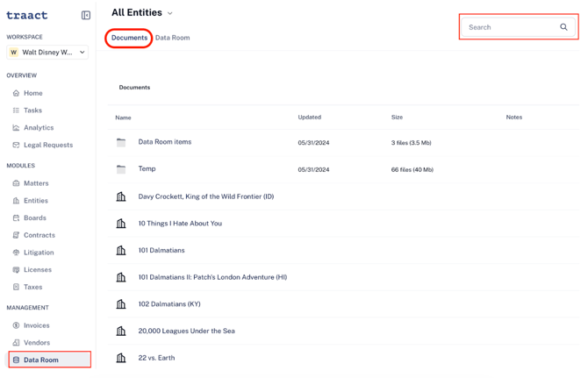The height and width of the screenshot is (378, 588).
Task: Click the Temp folder icon
Action: (121, 169)
